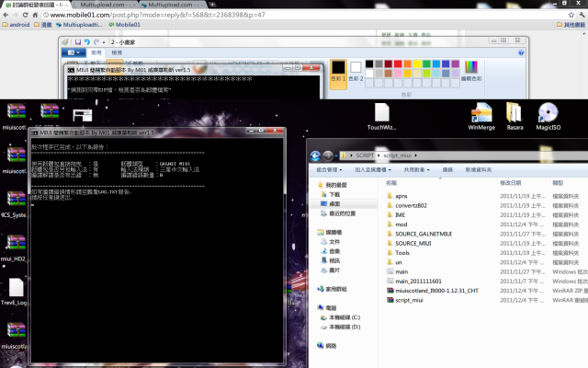Click 新增資料夾 in the Explorer toolbar
This screenshot has height=368, width=588.
tap(479, 169)
